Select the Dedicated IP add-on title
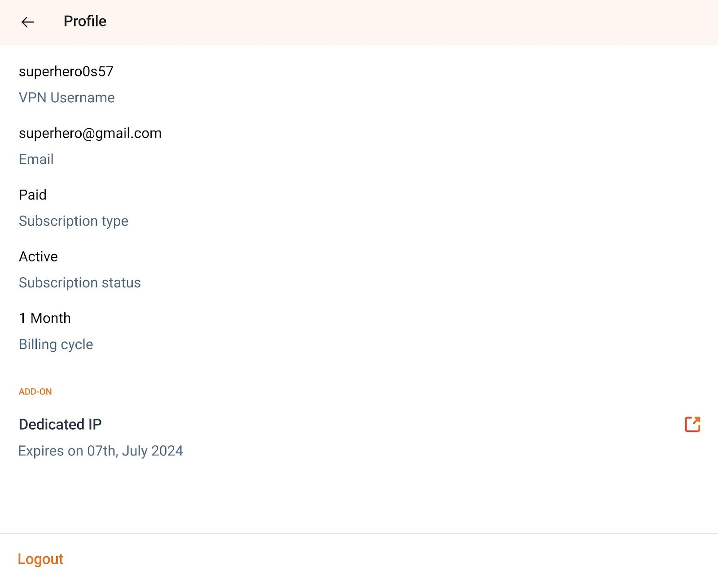 click(60, 424)
